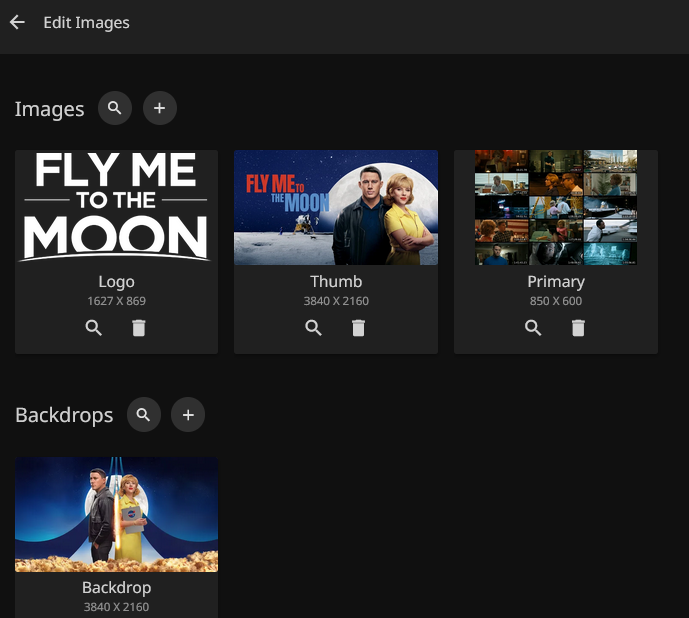Viewport: 689px width, 618px height.
Task: Click the Edit Images page title
Action: tap(86, 22)
